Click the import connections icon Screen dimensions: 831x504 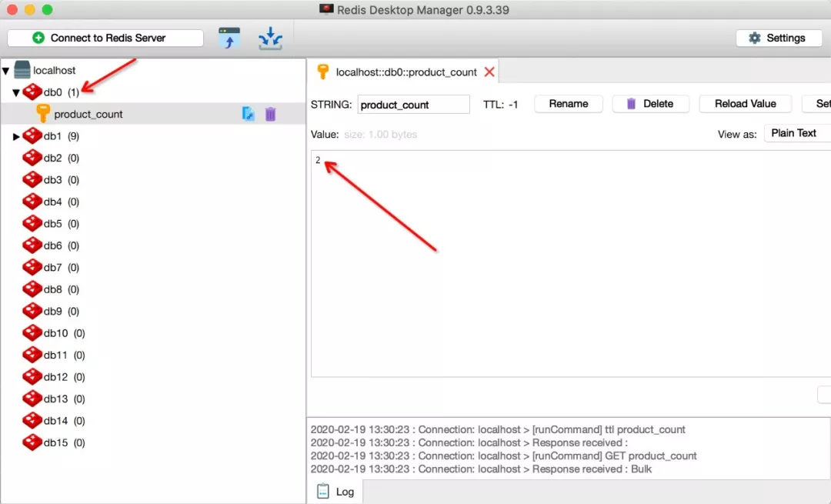pyautogui.click(x=270, y=38)
